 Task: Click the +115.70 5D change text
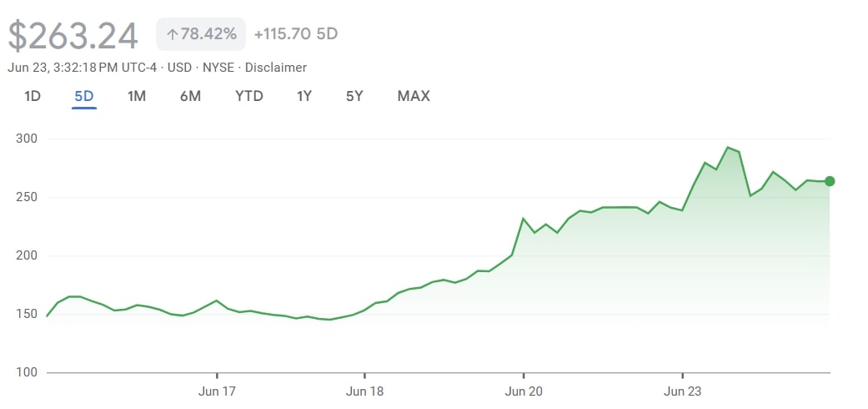click(296, 34)
